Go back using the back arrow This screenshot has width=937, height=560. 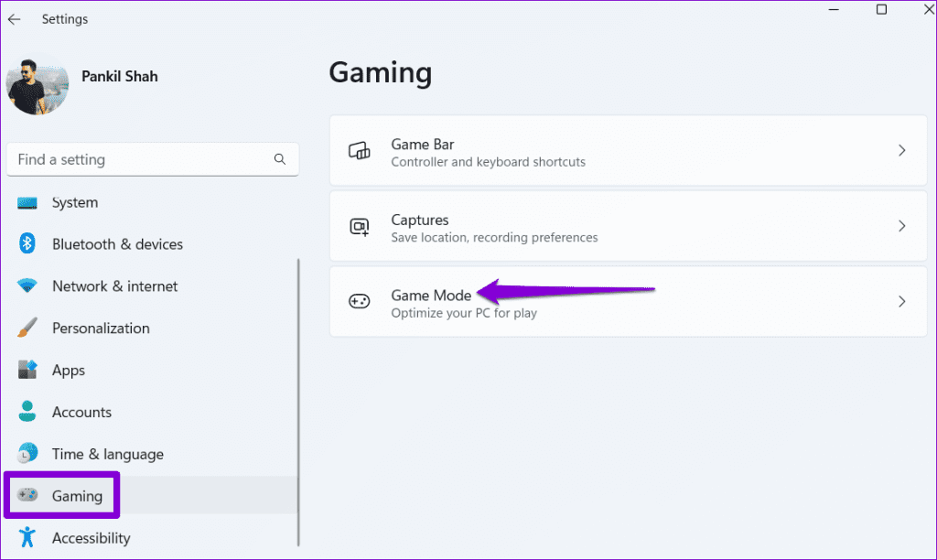(x=15, y=19)
